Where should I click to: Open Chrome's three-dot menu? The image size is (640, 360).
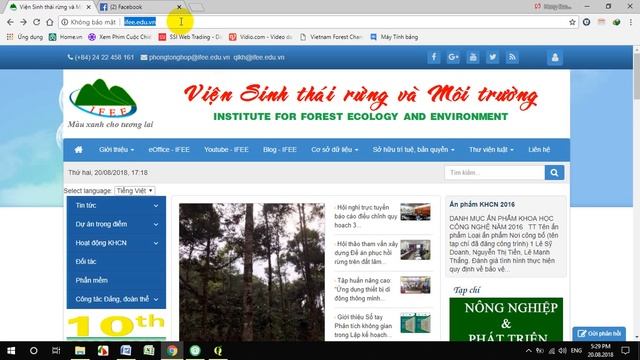(x=631, y=22)
